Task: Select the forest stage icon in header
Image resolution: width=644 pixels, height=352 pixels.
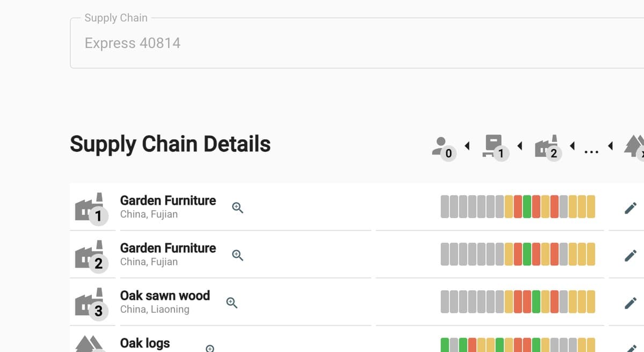Action: pyautogui.click(x=634, y=146)
